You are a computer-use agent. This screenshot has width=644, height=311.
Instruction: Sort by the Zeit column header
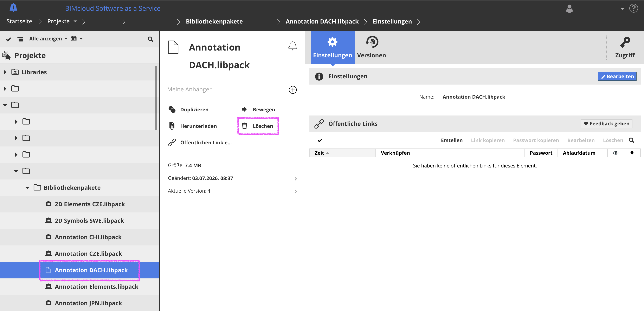(x=342, y=153)
